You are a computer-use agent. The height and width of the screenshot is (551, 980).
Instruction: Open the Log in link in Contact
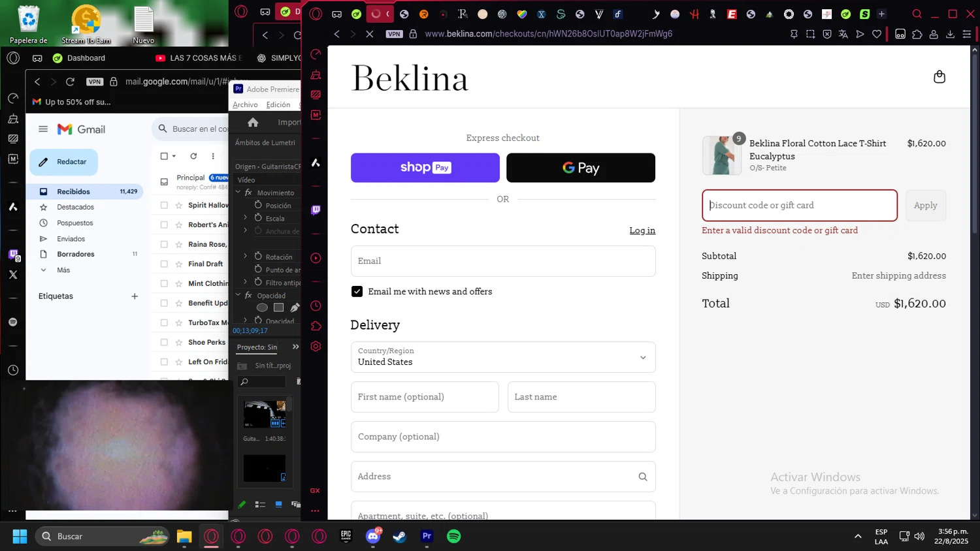[642, 230]
